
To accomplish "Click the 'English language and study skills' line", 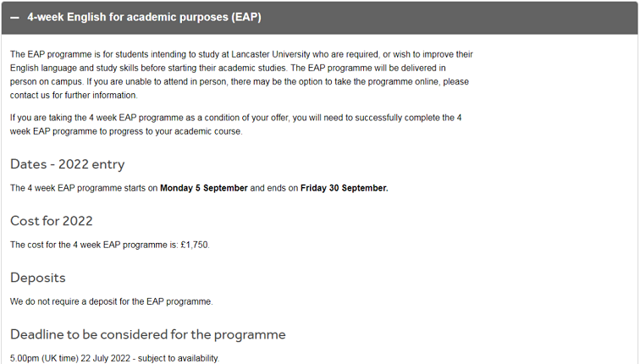I will (228, 68).
